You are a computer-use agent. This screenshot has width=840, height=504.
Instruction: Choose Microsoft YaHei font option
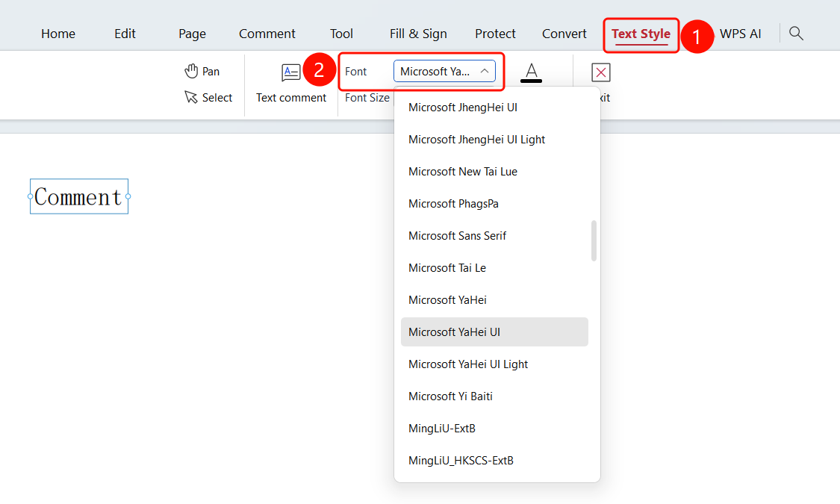494,300
